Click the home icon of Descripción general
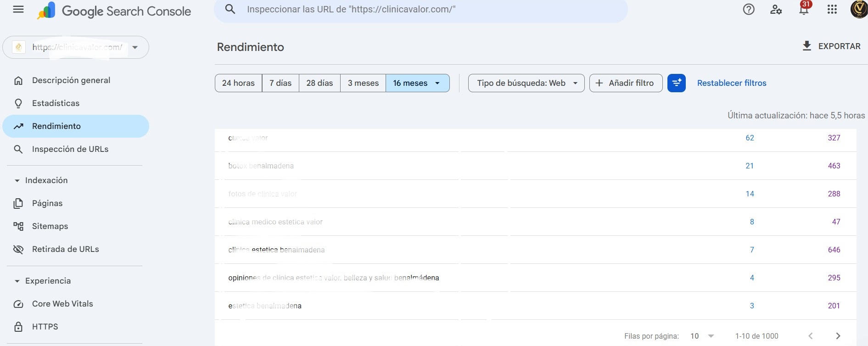This screenshot has width=868, height=346. tap(18, 80)
